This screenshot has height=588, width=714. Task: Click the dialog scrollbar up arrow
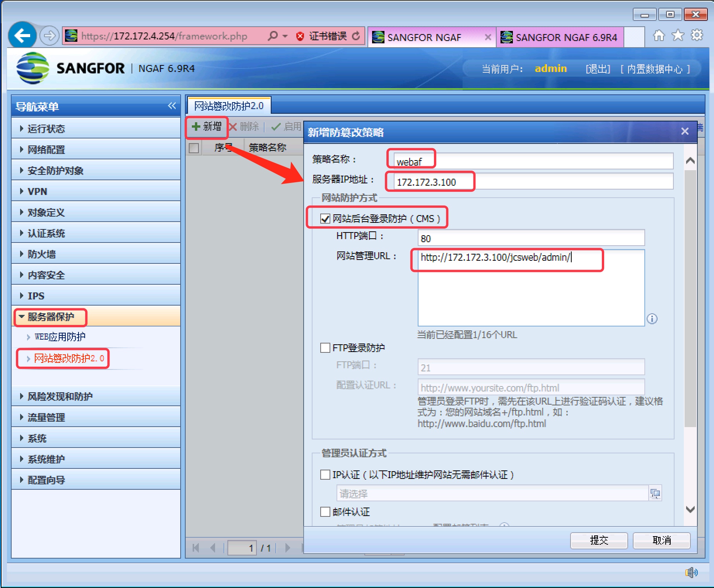(690, 161)
